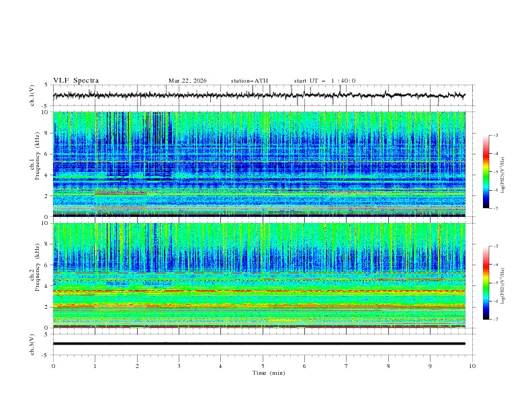Click time axis tick label "10"

point(472,366)
